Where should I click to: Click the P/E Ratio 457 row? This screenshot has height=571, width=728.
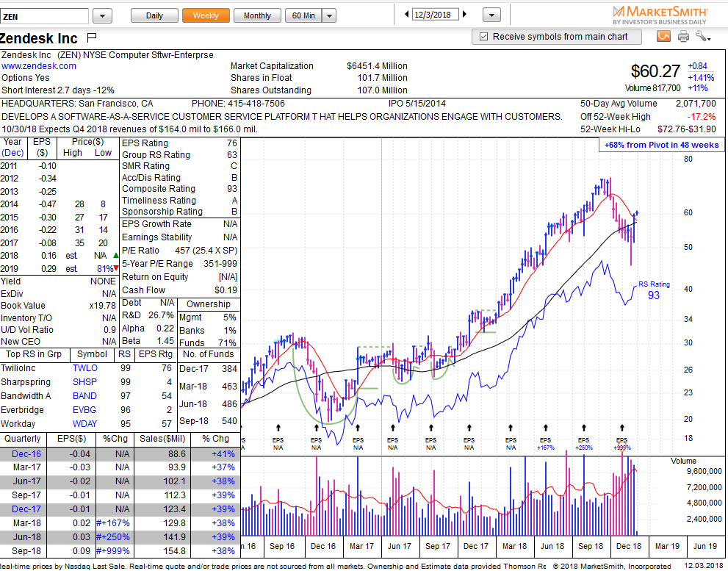pyautogui.click(x=180, y=251)
